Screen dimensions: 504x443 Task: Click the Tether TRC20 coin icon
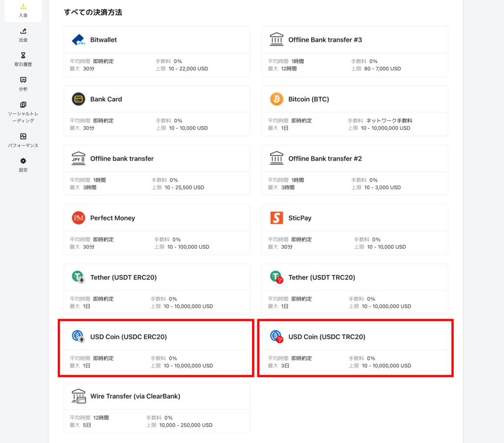[x=277, y=277]
